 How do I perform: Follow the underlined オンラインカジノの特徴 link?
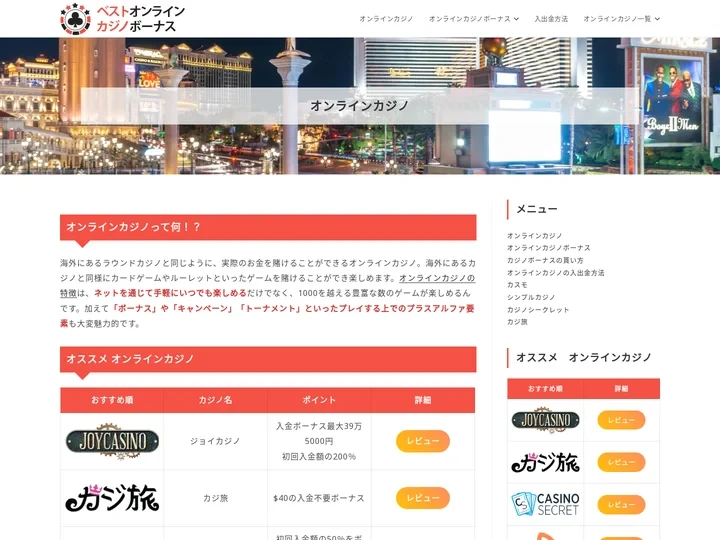tap(437, 278)
